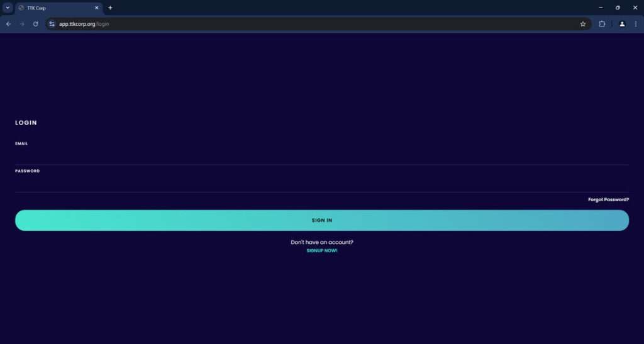Select the TTK Corp browser tab
The image size is (644, 344).
pyautogui.click(x=58, y=8)
